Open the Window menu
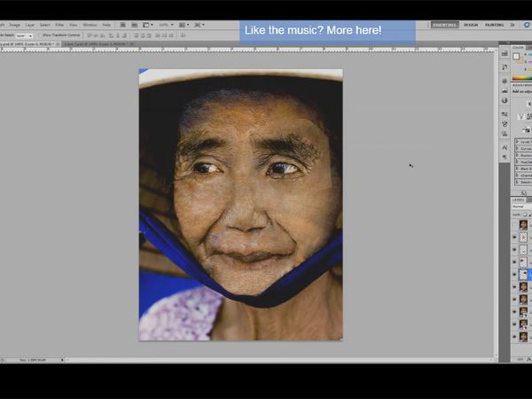Screen dimensions: 532x399 click(x=90, y=25)
